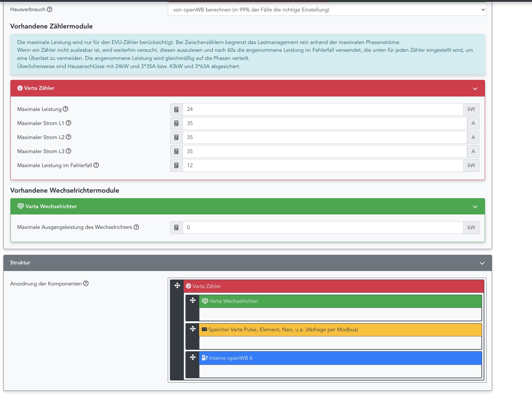
Task: Focus the Maximaler Strom L1 input field
Action: point(325,123)
